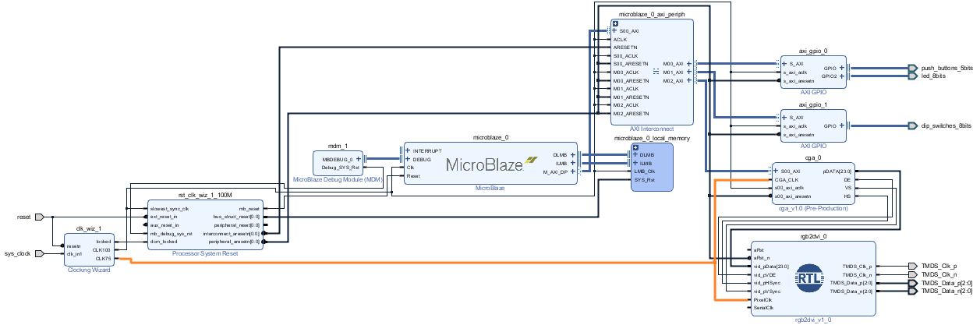Click the SerialClk pin on rgb2dvi_0
The image size is (980, 332).
pyautogui.click(x=763, y=308)
